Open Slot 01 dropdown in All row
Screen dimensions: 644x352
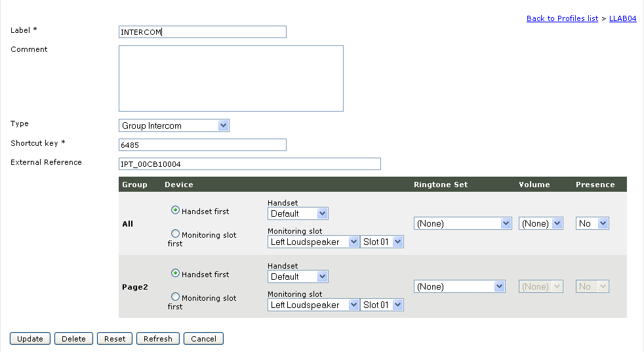(382, 242)
